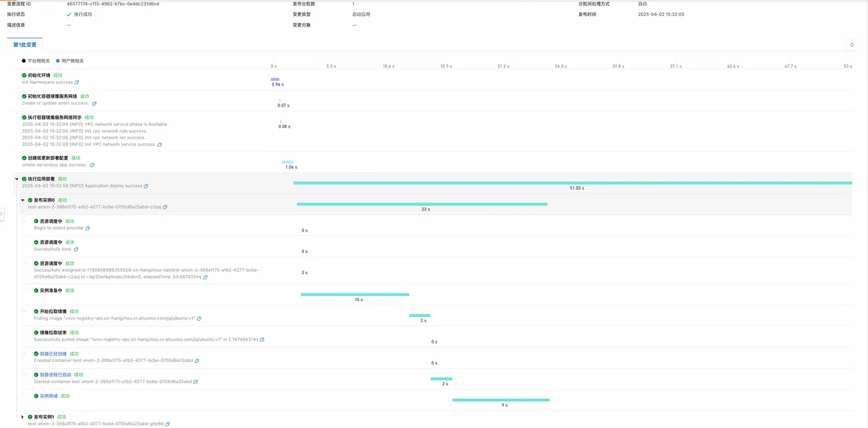Copy 'create serverless app success.' message

click(92, 165)
